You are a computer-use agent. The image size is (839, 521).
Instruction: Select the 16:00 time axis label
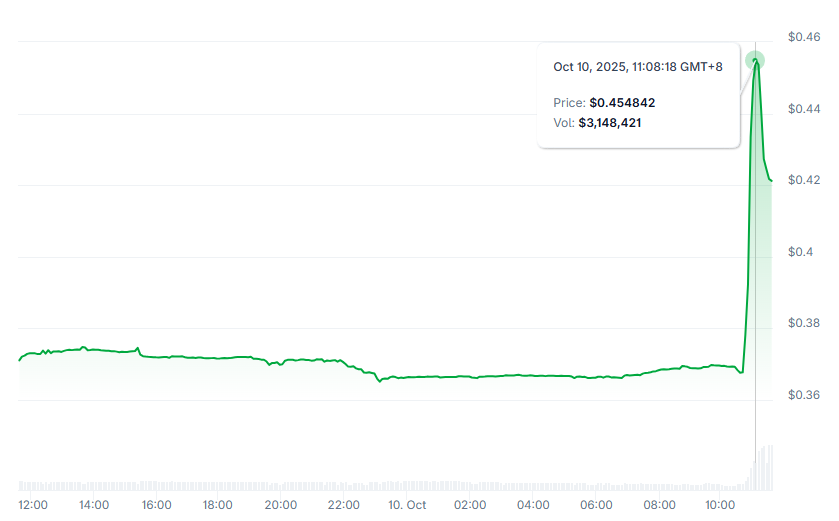click(156, 505)
